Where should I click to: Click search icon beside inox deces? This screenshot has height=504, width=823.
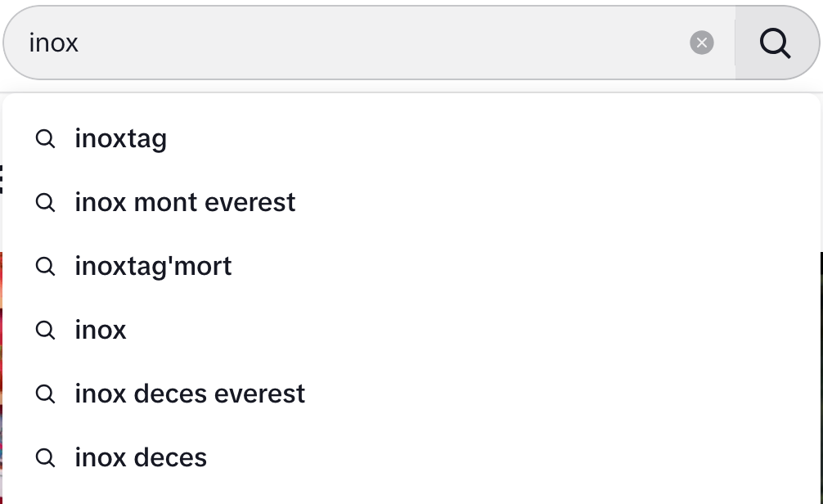coord(45,457)
